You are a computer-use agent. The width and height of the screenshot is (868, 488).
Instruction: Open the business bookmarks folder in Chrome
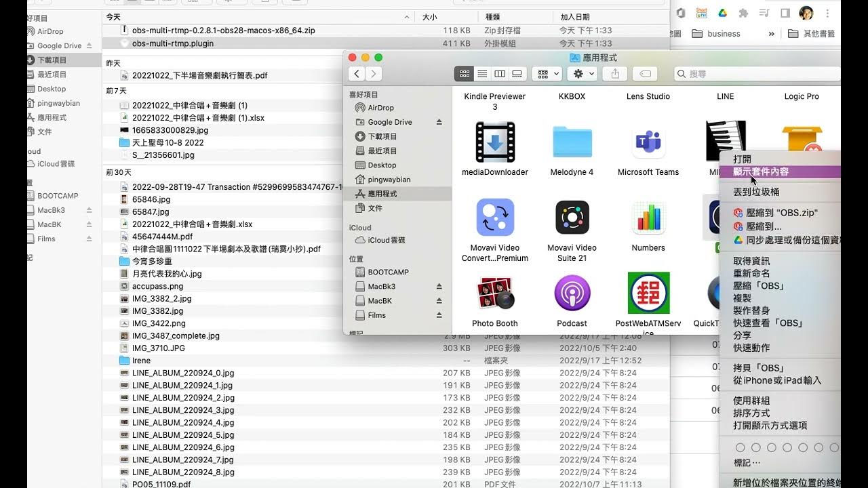(x=716, y=34)
